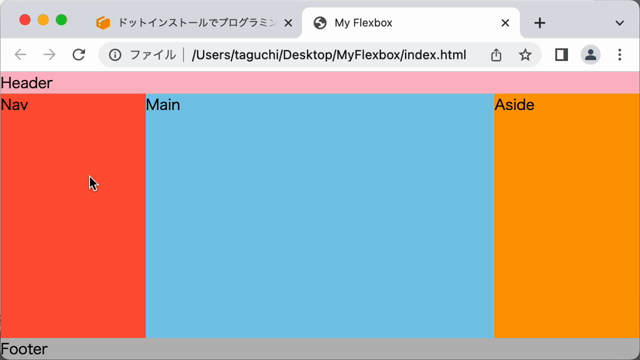Click the browser back arrow
This screenshot has height=360, width=640.
(x=20, y=55)
